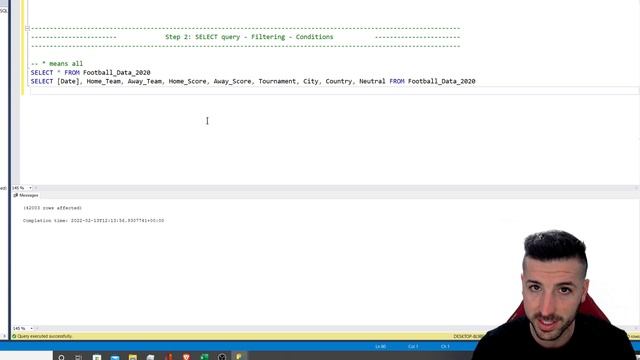The height and width of the screenshot is (360, 640).
Task: Launch Brave browser from the taskbar
Action: [186, 357]
